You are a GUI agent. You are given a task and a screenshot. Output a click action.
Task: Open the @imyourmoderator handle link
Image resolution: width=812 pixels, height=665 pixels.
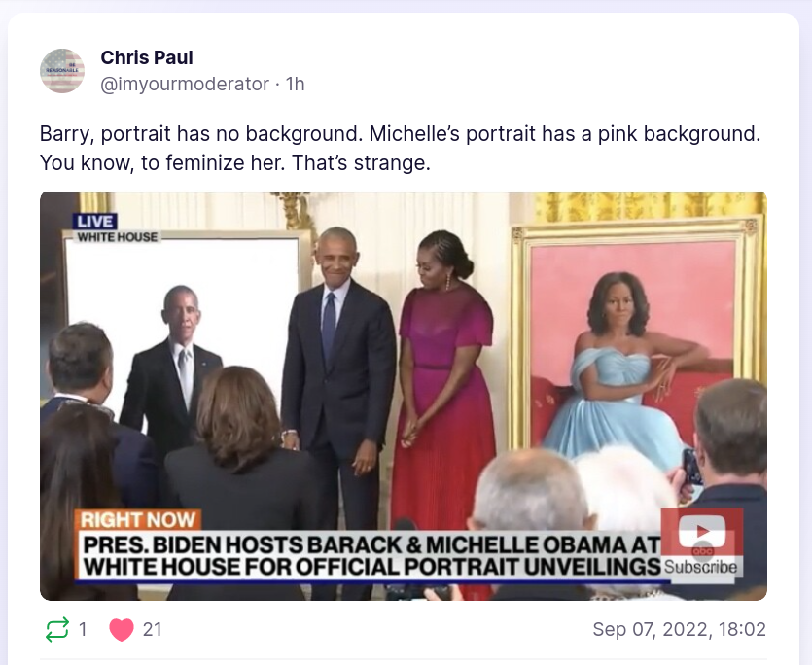185,84
